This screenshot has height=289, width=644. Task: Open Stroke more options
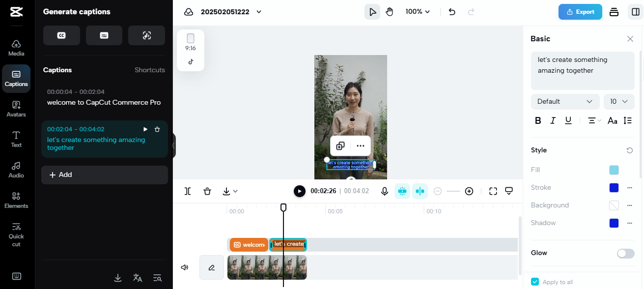(630, 188)
